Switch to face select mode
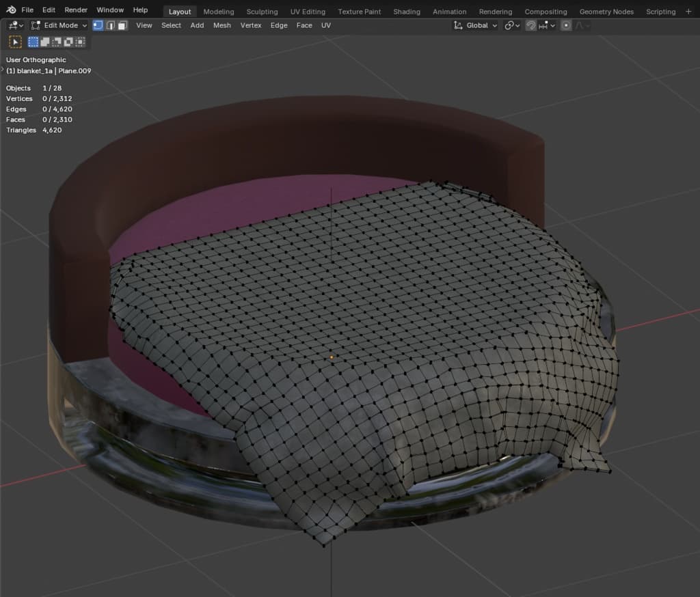Viewport: 700px width, 597px height. tap(122, 25)
